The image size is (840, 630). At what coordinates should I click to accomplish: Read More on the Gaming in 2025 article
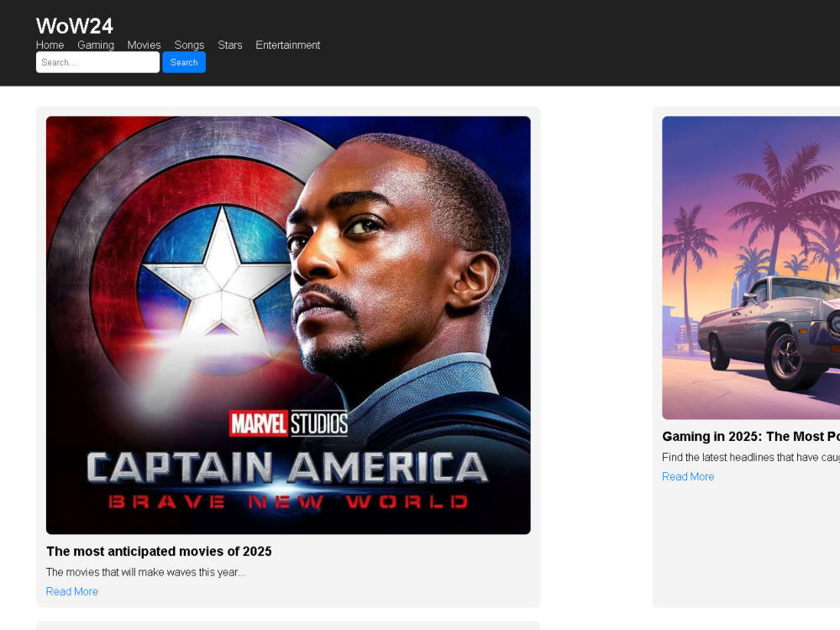tap(688, 476)
